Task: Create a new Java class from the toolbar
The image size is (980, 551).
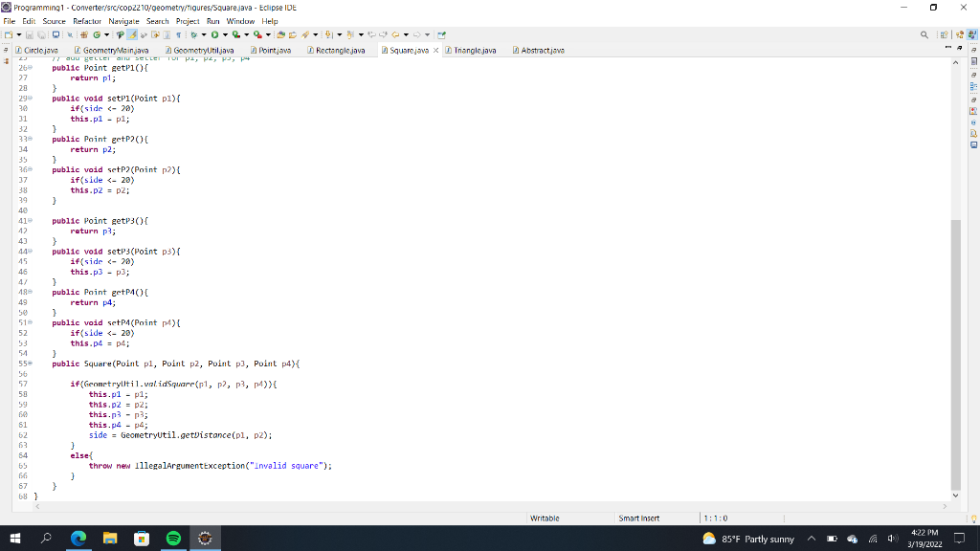Action: 97,34
